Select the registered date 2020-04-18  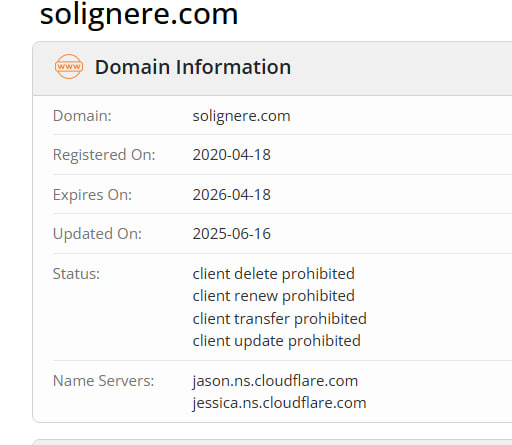[232, 155]
